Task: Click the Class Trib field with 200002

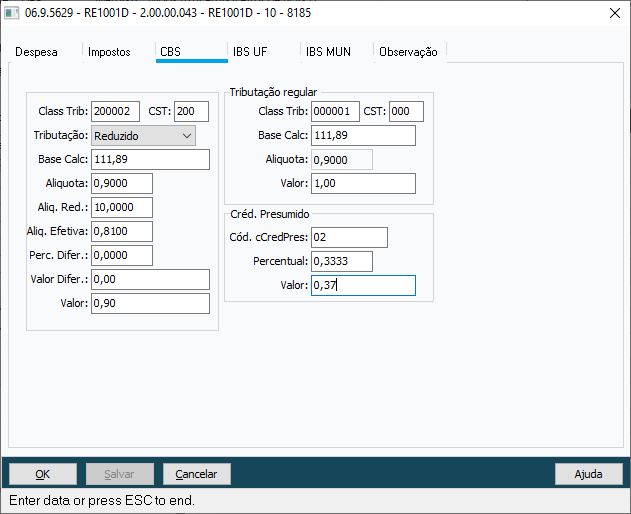Action: pos(115,111)
